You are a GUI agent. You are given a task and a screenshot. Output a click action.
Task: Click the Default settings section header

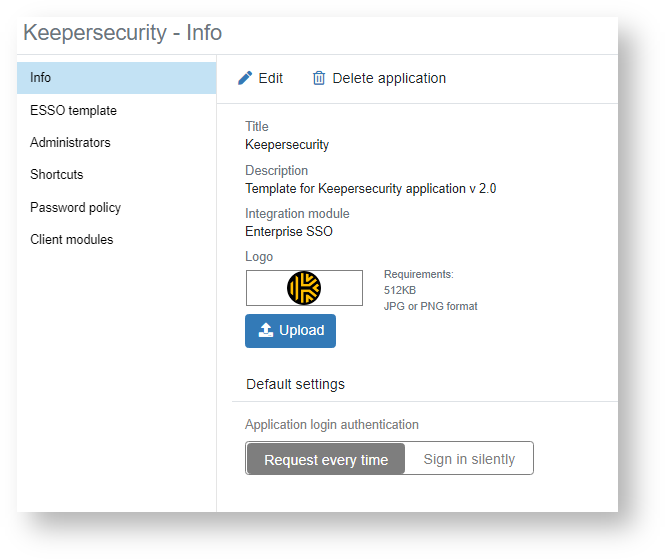click(295, 384)
